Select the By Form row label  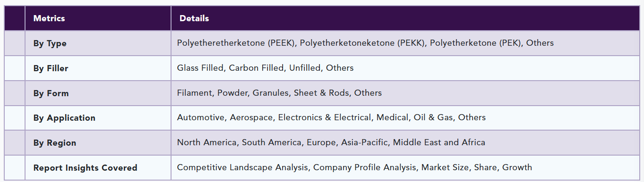coord(51,93)
